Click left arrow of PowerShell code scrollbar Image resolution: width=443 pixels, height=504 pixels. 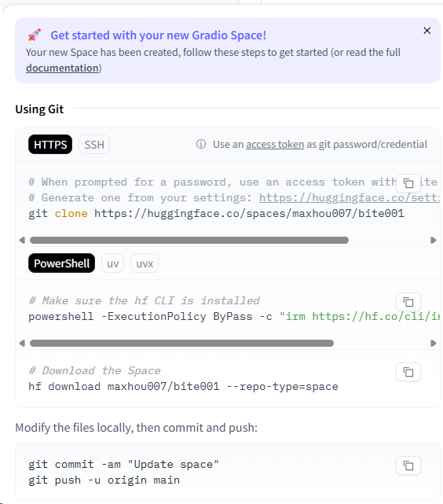tap(22, 344)
